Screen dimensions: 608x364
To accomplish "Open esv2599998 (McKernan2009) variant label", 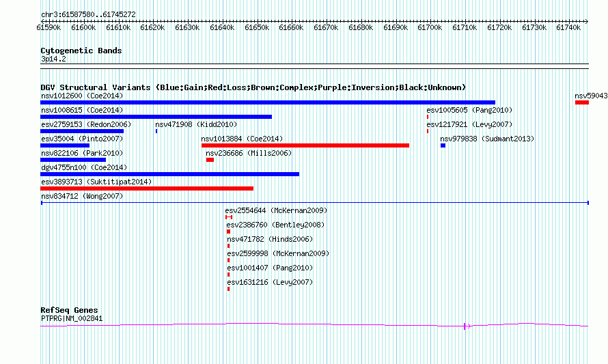I will click(x=278, y=253).
